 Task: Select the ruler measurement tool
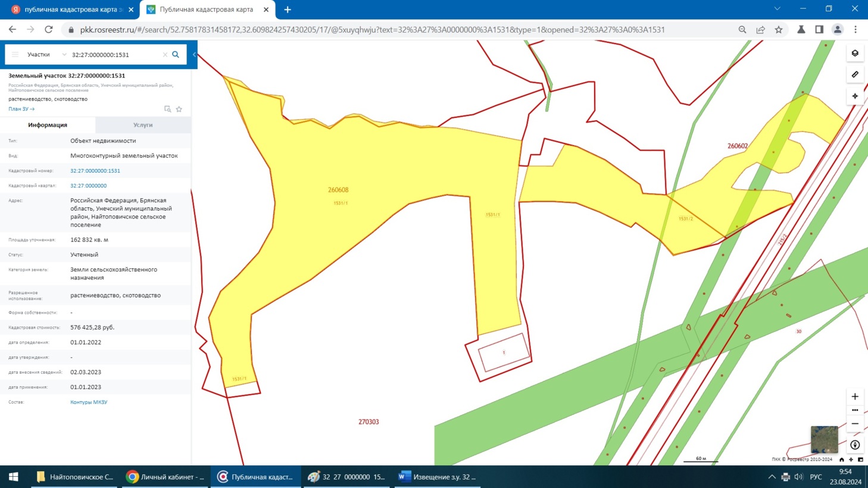coord(855,74)
